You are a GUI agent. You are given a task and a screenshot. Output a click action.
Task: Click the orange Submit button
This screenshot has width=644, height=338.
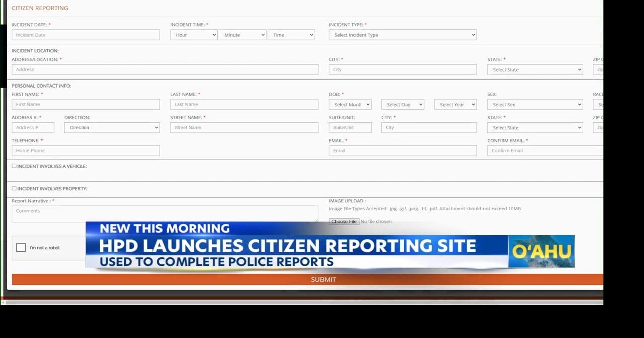[x=307, y=279]
